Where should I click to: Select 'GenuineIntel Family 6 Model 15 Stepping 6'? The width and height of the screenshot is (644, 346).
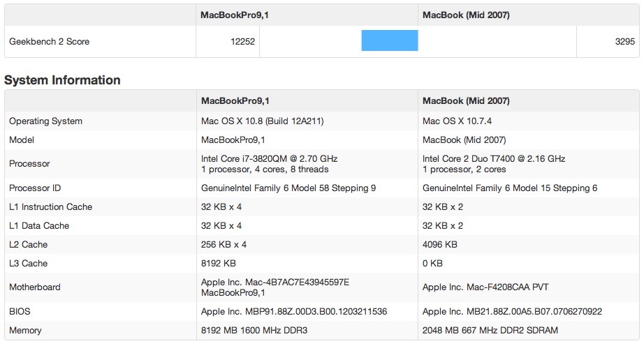(x=510, y=188)
